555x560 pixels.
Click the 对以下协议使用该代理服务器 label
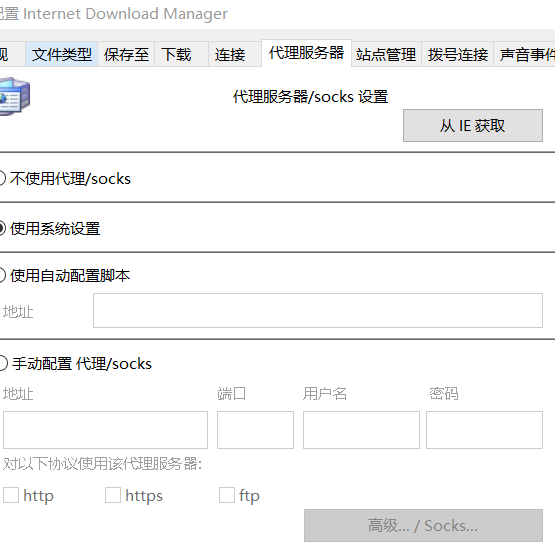click(102, 464)
